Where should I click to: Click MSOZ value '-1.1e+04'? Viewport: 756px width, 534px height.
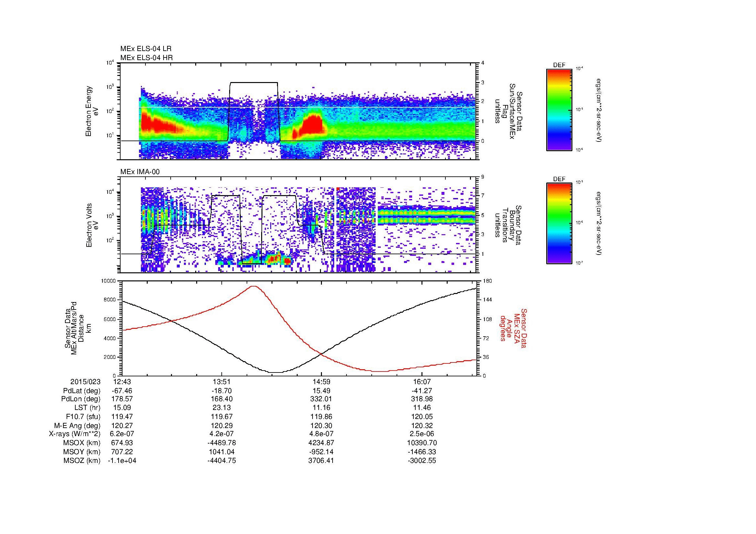[x=122, y=461]
